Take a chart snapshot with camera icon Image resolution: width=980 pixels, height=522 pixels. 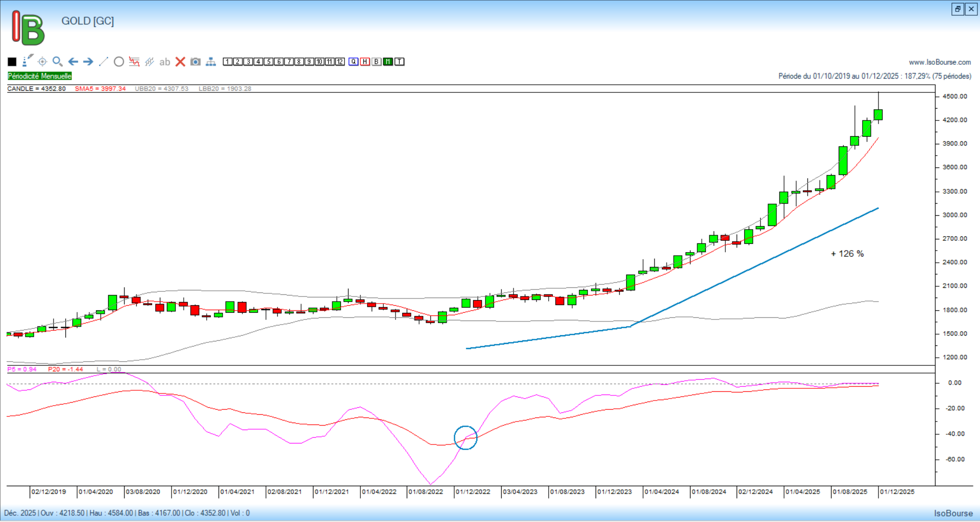click(x=195, y=62)
